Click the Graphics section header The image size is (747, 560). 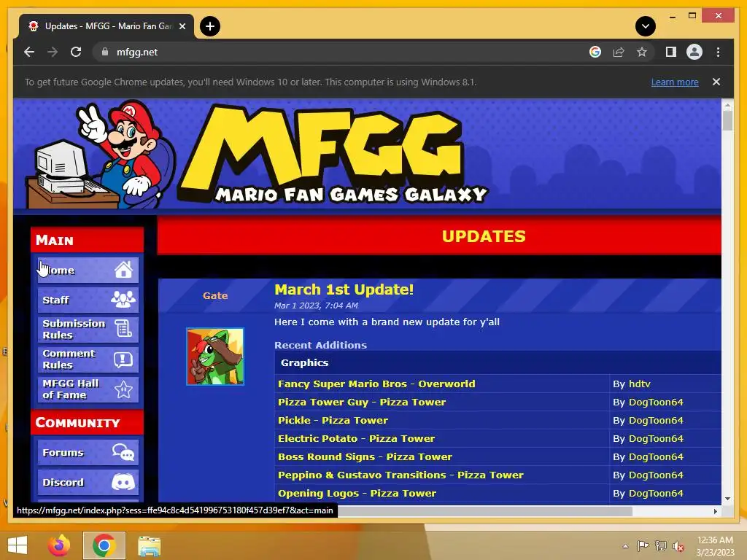[498, 362]
